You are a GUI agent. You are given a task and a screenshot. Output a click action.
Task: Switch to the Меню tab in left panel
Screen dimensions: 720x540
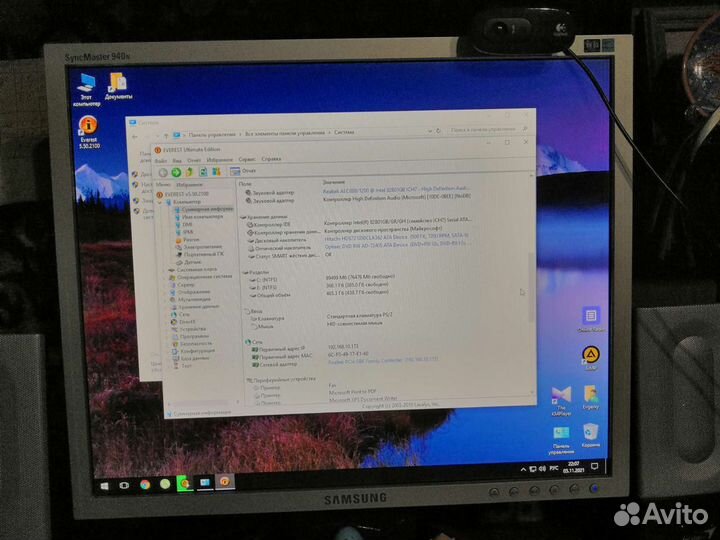tap(163, 185)
